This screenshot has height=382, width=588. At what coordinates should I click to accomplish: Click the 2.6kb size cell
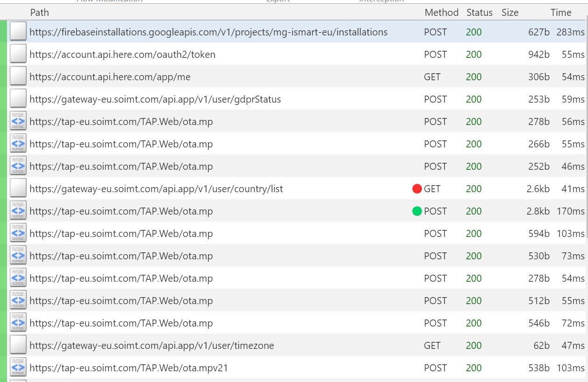538,189
